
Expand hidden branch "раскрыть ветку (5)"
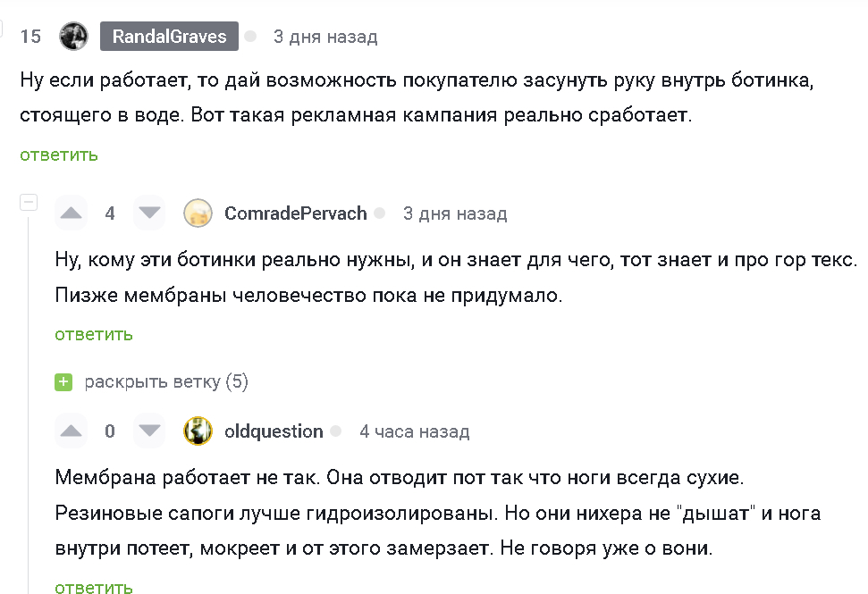(166, 382)
